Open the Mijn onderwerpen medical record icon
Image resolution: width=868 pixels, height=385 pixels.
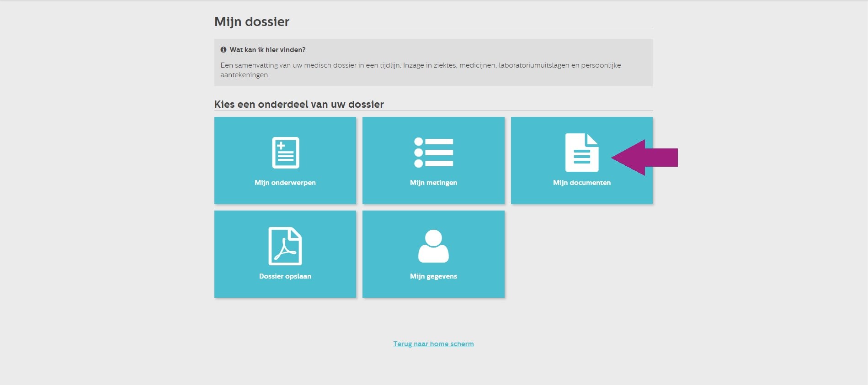286,153
